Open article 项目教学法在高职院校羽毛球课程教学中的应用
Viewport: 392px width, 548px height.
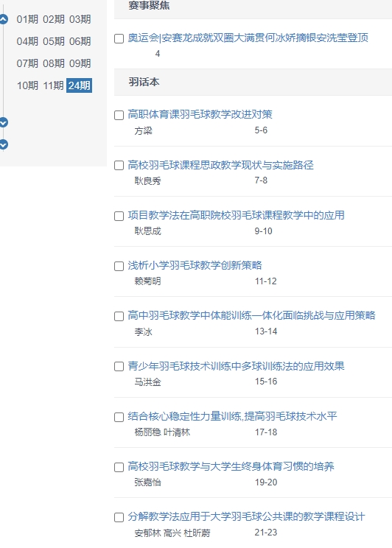pos(236,215)
